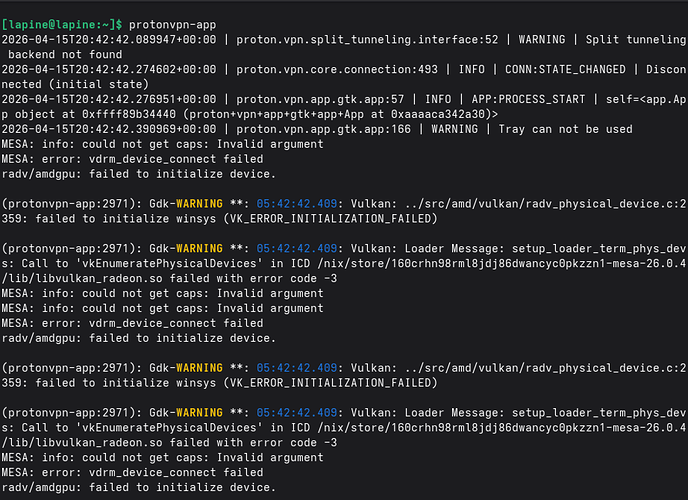
Task: Click WARNING in the split tunneling line
Action: tap(542, 39)
